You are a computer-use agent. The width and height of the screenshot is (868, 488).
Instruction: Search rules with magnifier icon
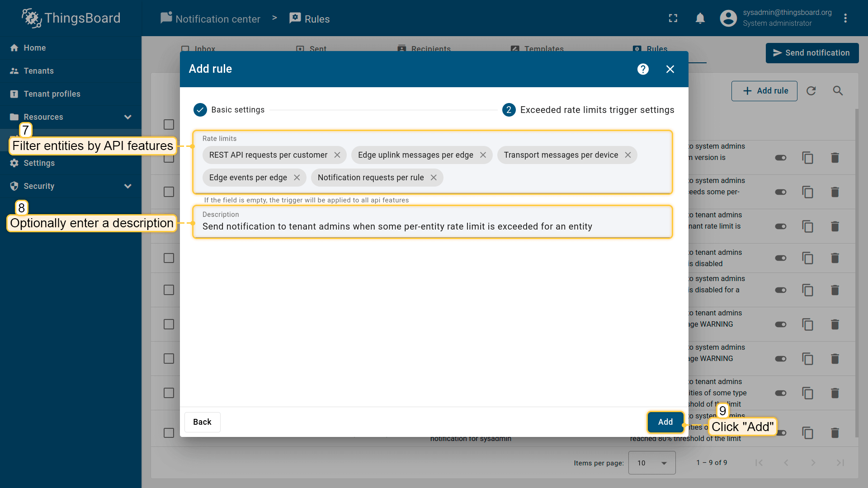tap(838, 91)
